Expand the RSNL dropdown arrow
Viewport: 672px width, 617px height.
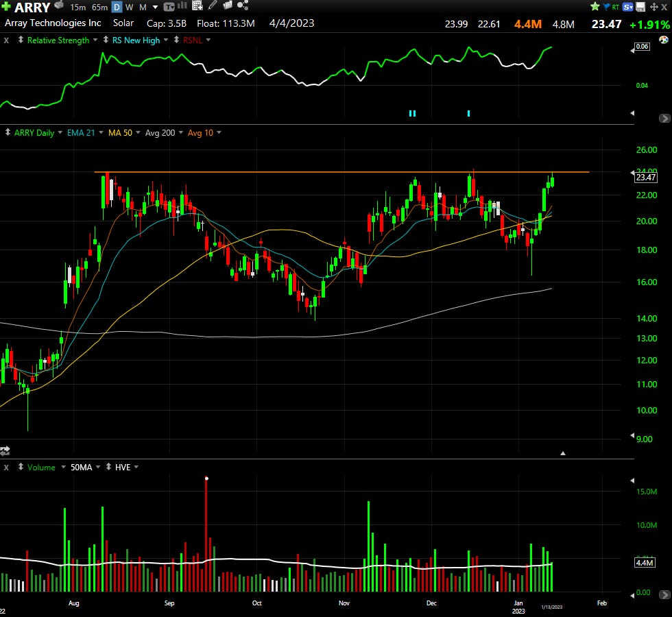coord(208,40)
